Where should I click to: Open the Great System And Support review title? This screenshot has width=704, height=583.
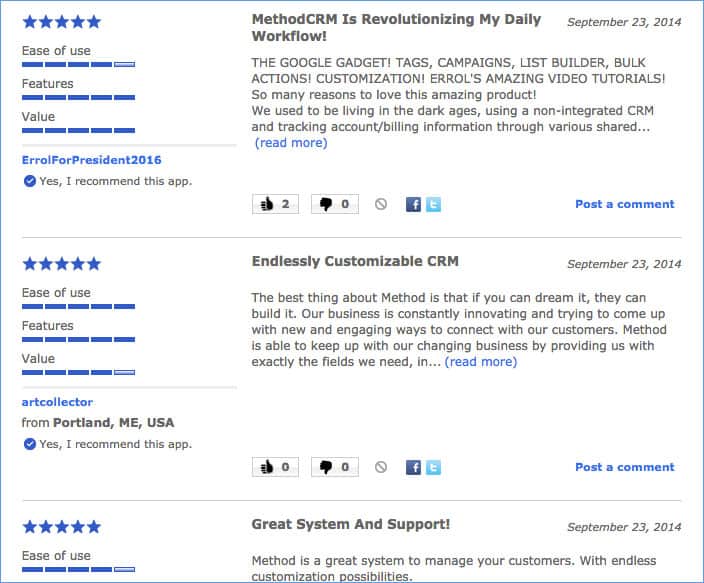point(351,524)
